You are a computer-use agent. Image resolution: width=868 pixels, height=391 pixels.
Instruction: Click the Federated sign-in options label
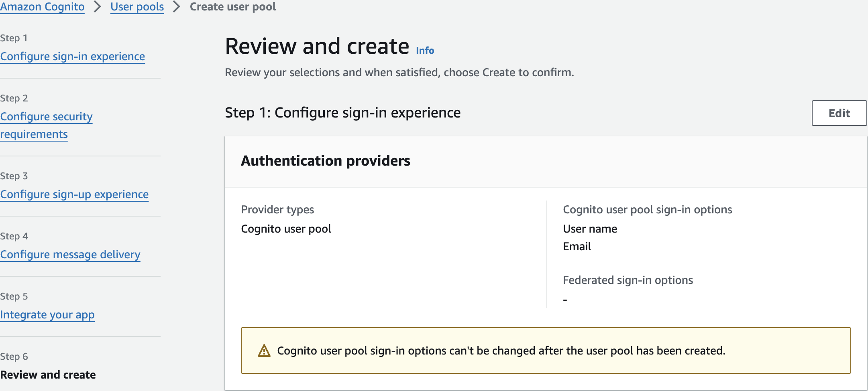pos(628,280)
